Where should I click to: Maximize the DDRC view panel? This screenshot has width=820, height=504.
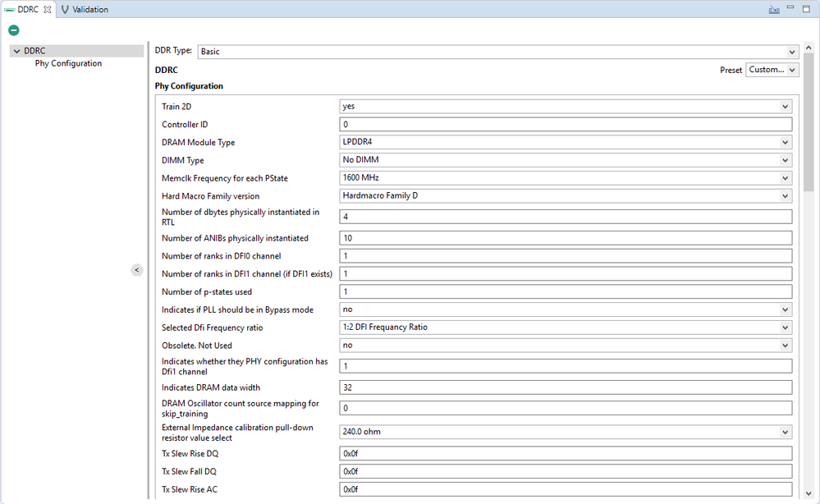(806, 9)
